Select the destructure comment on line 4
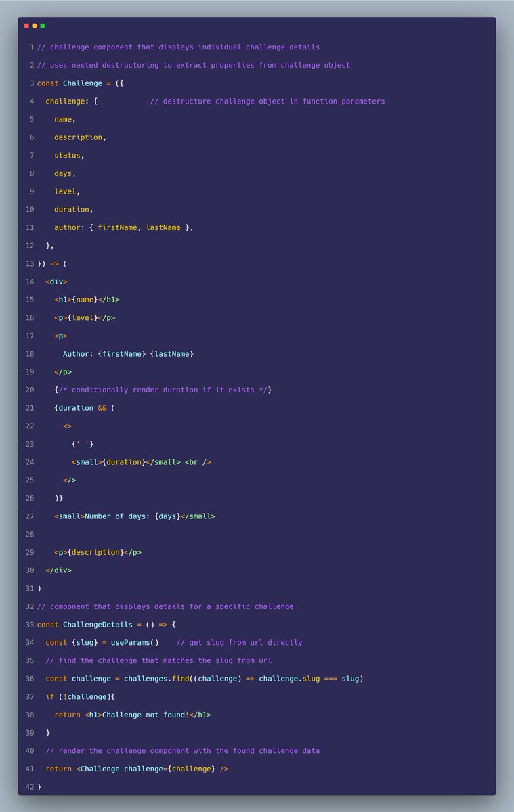514x812 pixels. tap(267, 101)
